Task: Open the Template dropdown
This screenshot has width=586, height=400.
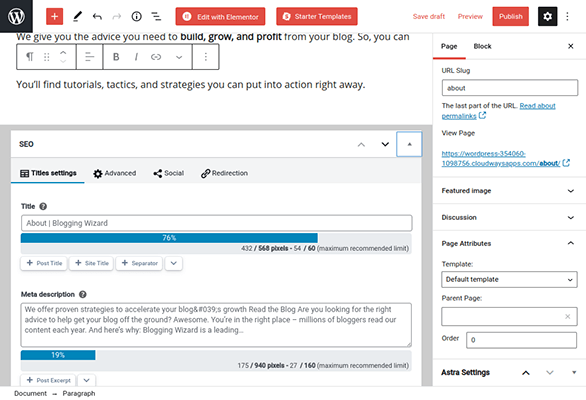Action: (509, 280)
